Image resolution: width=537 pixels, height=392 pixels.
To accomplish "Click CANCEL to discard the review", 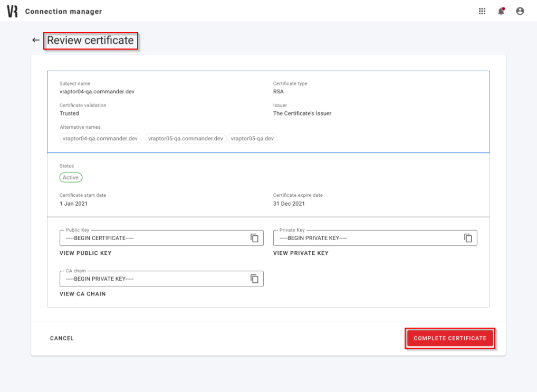I will [x=62, y=338].
